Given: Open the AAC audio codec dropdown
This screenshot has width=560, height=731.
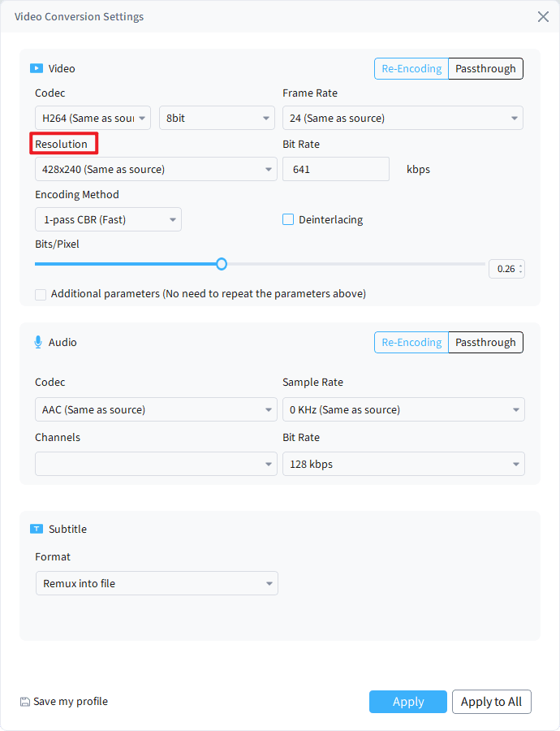Looking at the screenshot, I should (x=156, y=409).
